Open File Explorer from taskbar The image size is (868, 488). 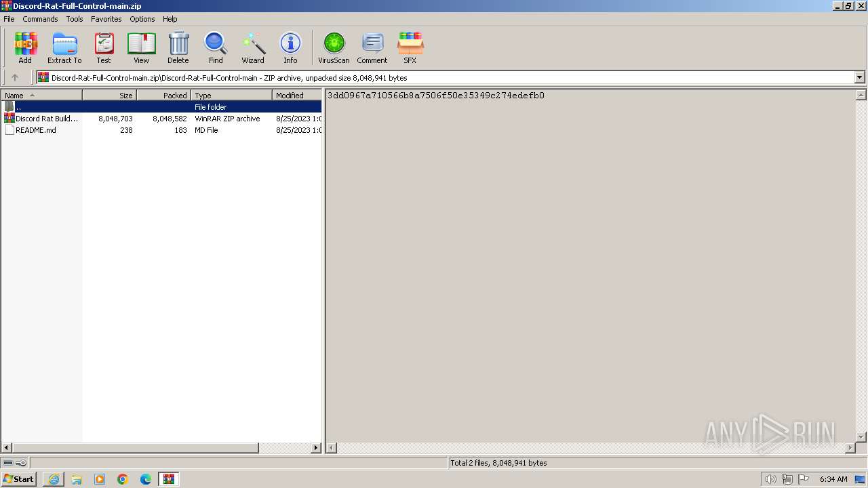[x=77, y=479]
